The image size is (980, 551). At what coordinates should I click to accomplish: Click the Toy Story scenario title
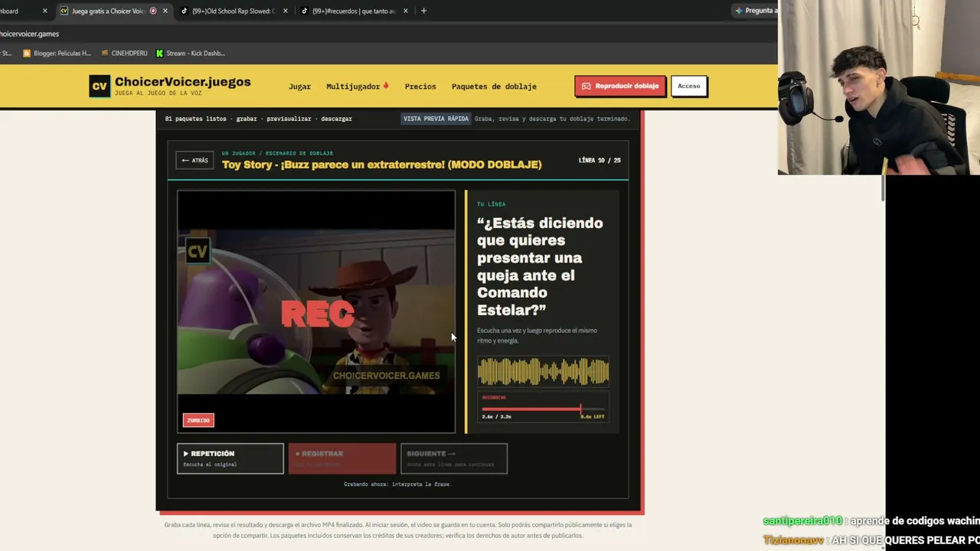[382, 165]
